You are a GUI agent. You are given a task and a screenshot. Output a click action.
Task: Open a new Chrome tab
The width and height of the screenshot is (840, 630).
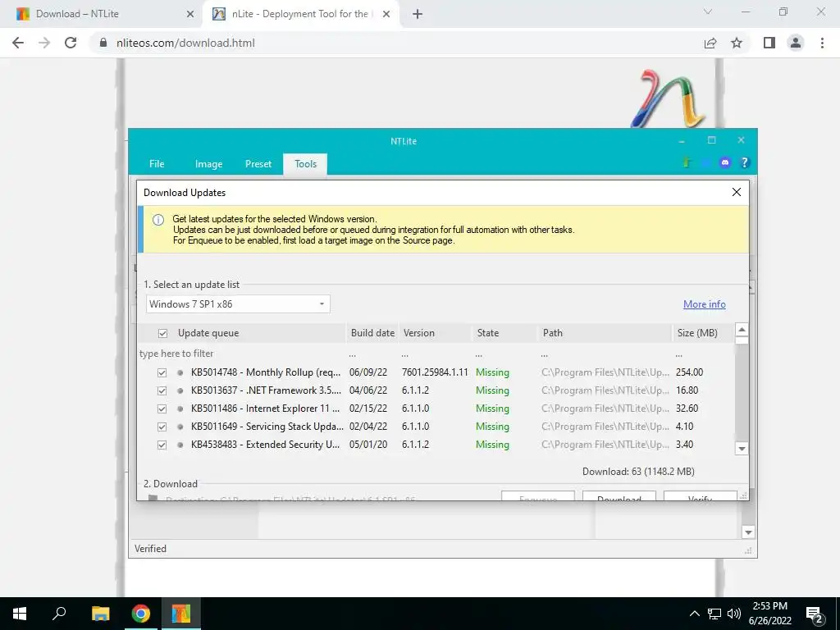pos(418,15)
